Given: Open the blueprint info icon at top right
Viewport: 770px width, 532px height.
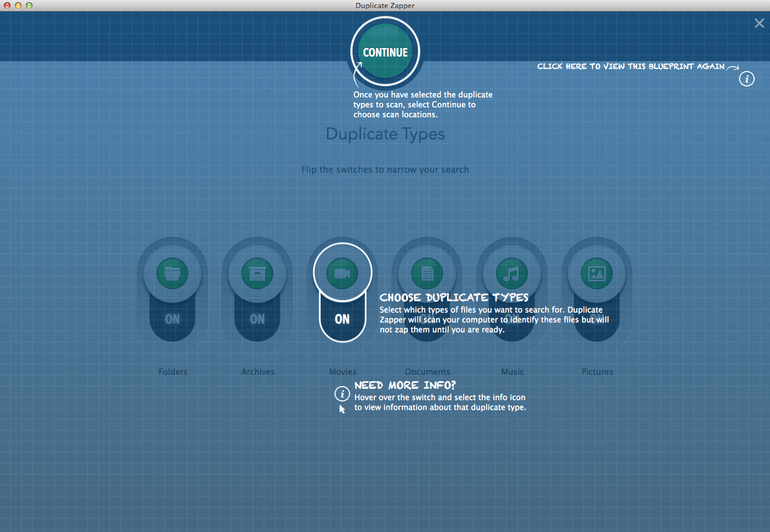Looking at the screenshot, I should (x=746, y=79).
